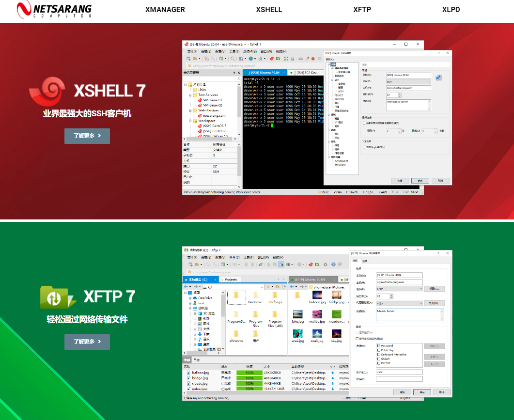Click the computer icon in Xshell properties dialog
This screenshot has width=514, height=420.
pyautogui.click(x=438, y=78)
